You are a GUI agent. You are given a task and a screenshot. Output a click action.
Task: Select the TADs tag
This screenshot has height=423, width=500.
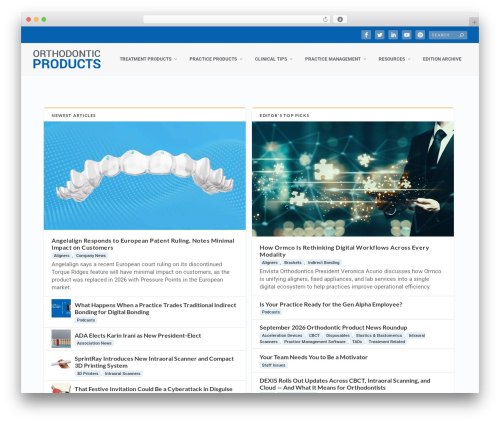tap(357, 342)
